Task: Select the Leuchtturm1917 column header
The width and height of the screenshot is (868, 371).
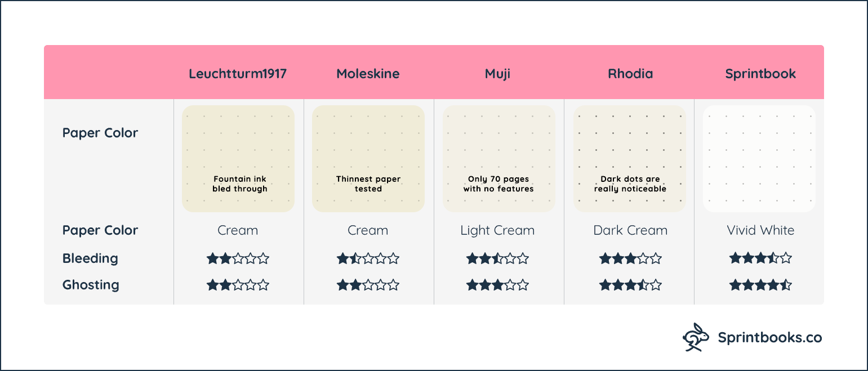Action: [238, 74]
